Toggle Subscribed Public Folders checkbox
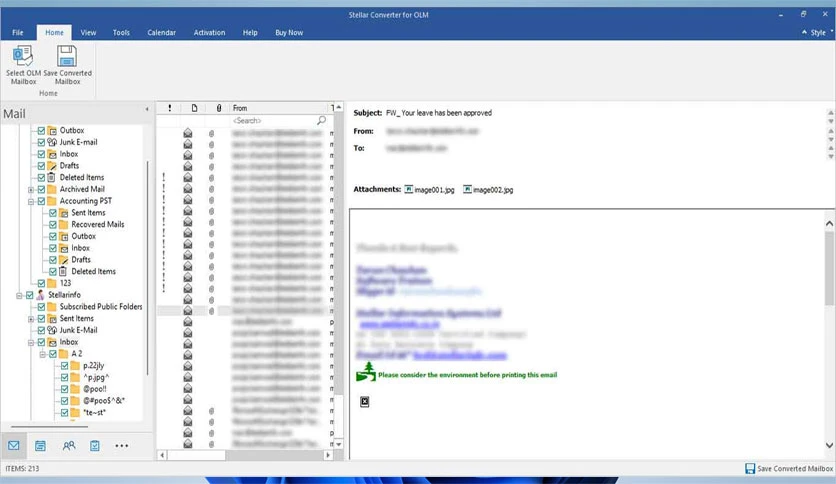836x484 pixels. 41,306
